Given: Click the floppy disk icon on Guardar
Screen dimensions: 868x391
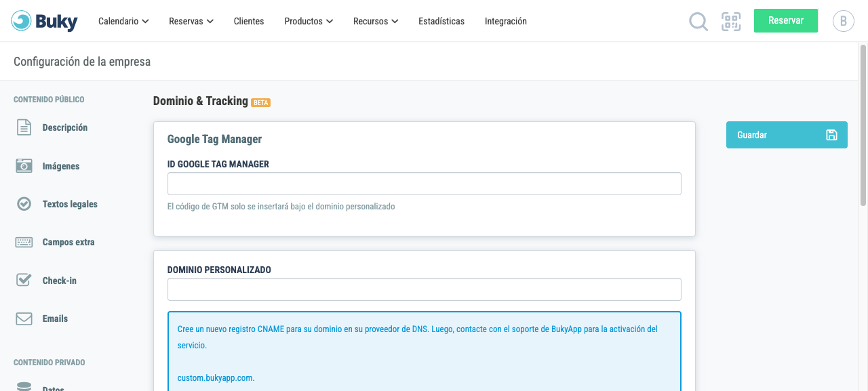Looking at the screenshot, I should (831, 135).
